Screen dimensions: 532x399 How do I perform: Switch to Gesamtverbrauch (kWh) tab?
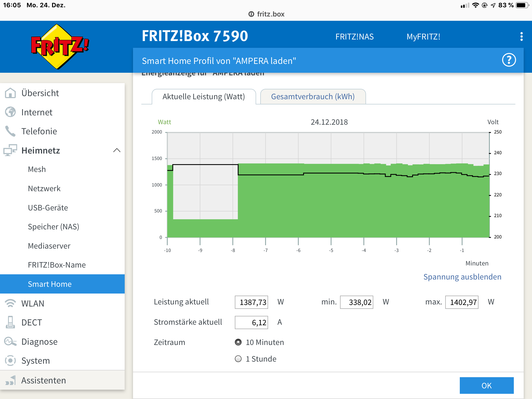coord(313,97)
